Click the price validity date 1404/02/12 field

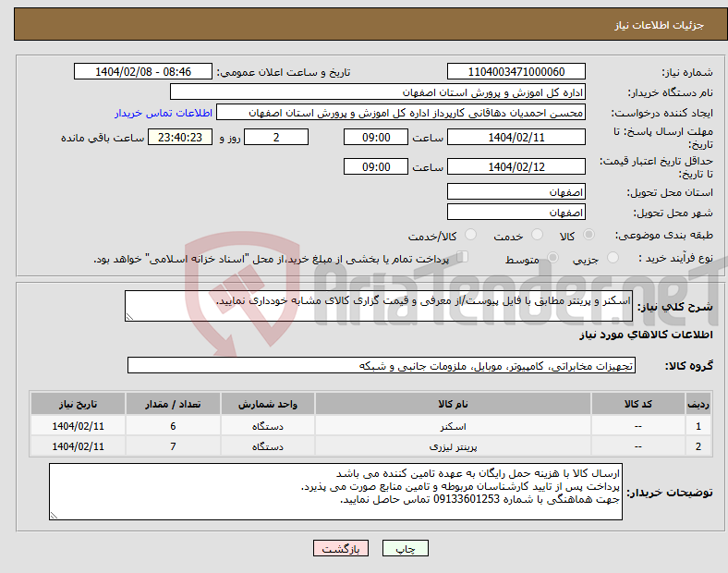pyautogui.click(x=516, y=166)
